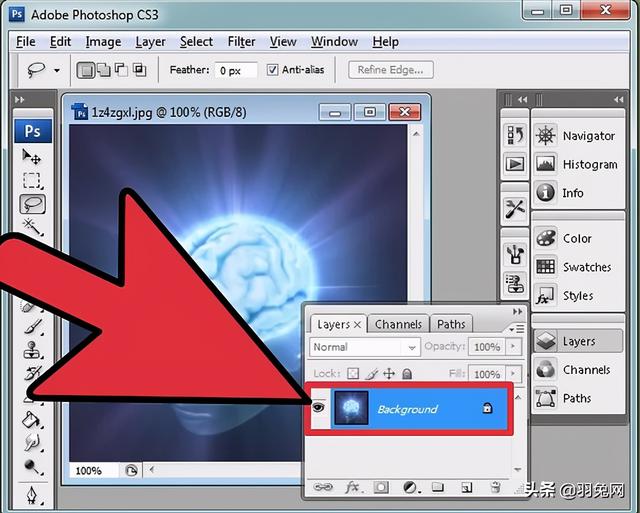Open the Normal blend mode dropdown
The image size is (640, 513).
tap(364, 347)
